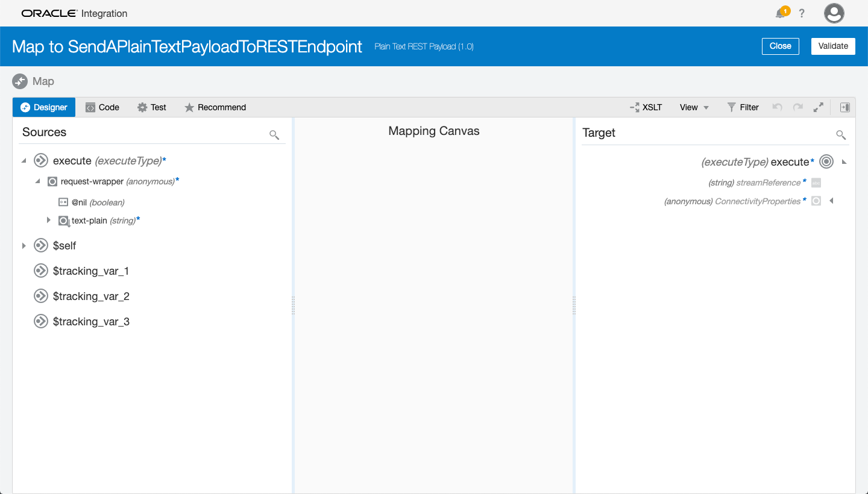Switch to the Test tab

click(152, 107)
